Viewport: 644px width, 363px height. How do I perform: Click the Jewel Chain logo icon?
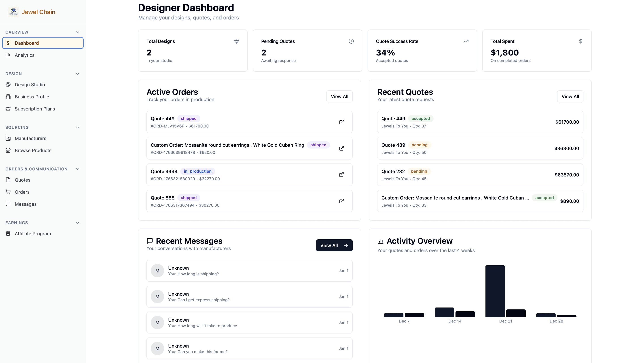click(13, 11)
